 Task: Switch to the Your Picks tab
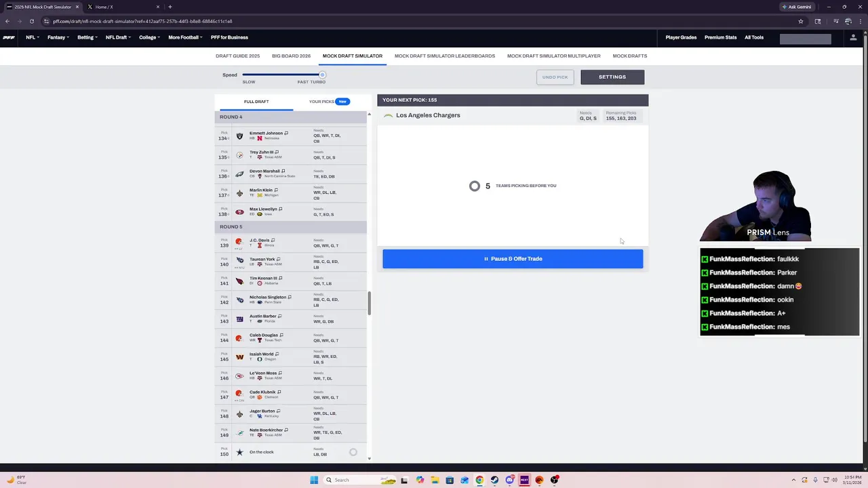click(x=329, y=102)
